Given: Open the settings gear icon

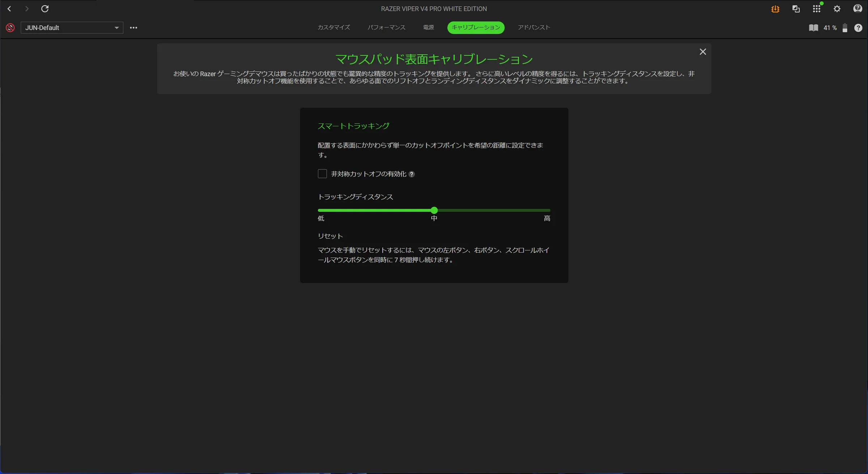Looking at the screenshot, I should (x=837, y=9).
